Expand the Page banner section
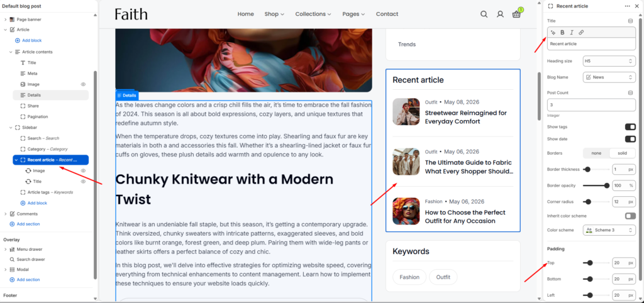 click(x=5, y=19)
